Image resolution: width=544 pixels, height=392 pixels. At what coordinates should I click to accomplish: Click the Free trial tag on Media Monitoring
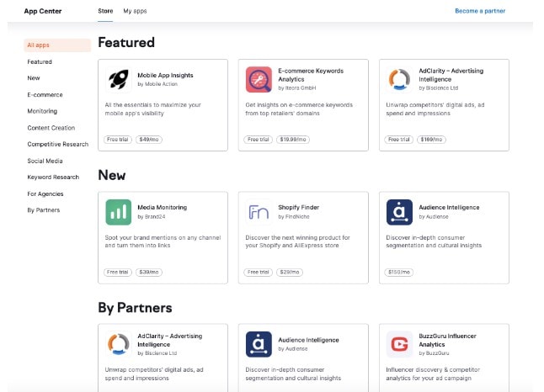(x=118, y=272)
